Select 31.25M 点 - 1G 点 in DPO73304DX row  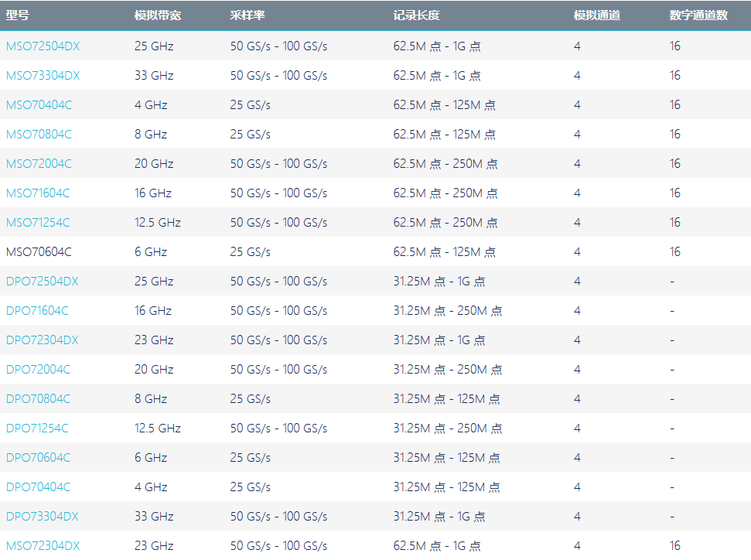point(439,517)
